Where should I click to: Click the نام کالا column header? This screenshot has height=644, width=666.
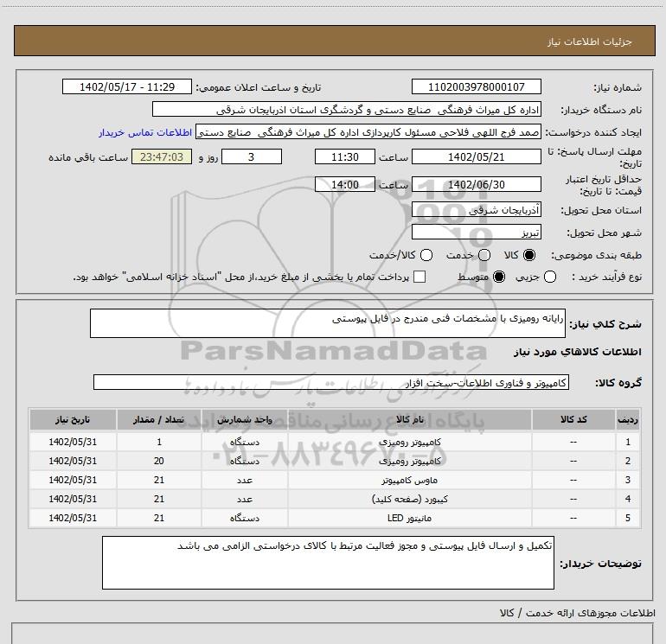tap(409, 419)
